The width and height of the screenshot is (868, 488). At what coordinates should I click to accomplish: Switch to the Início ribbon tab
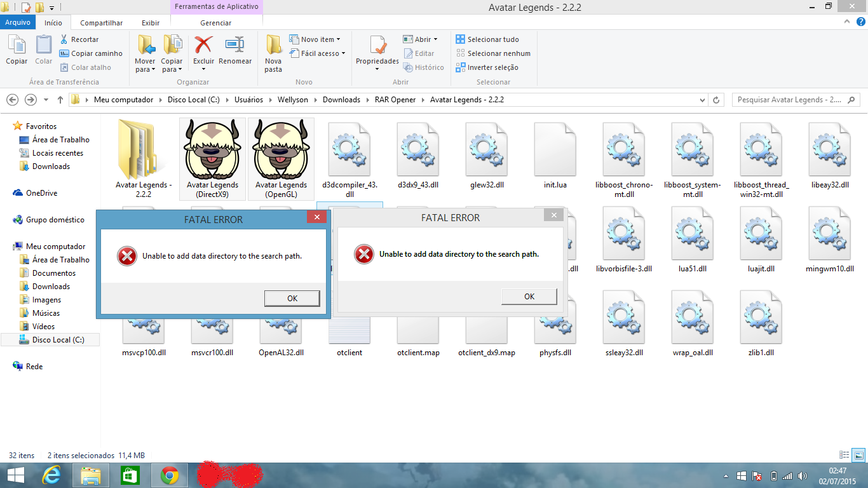point(53,22)
